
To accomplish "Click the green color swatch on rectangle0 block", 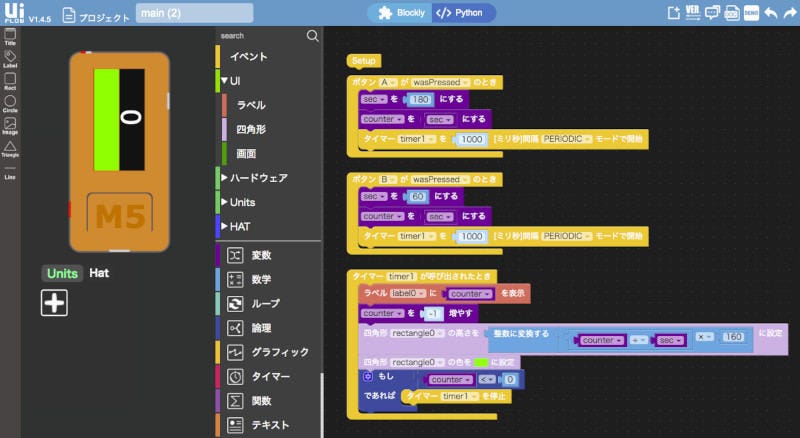I will (x=481, y=361).
